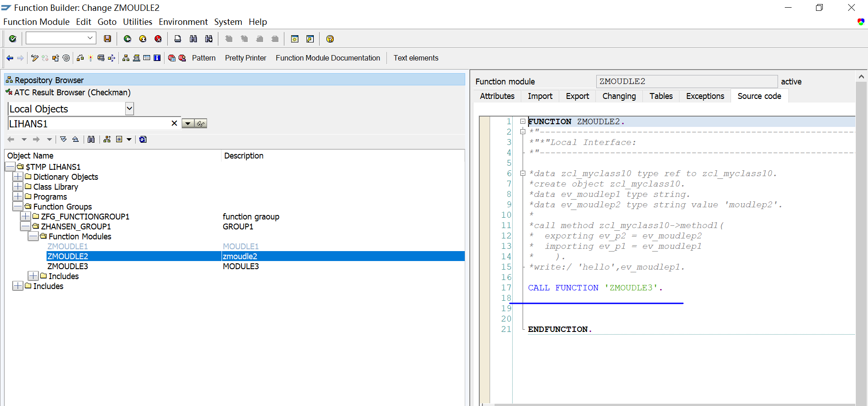Click the yellow Exit up-arrow icon
Image resolution: width=868 pixels, height=406 pixels.
click(x=143, y=39)
